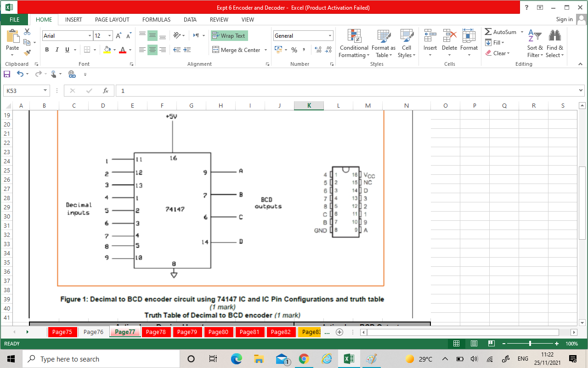Open the FILE menu

(14, 20)
